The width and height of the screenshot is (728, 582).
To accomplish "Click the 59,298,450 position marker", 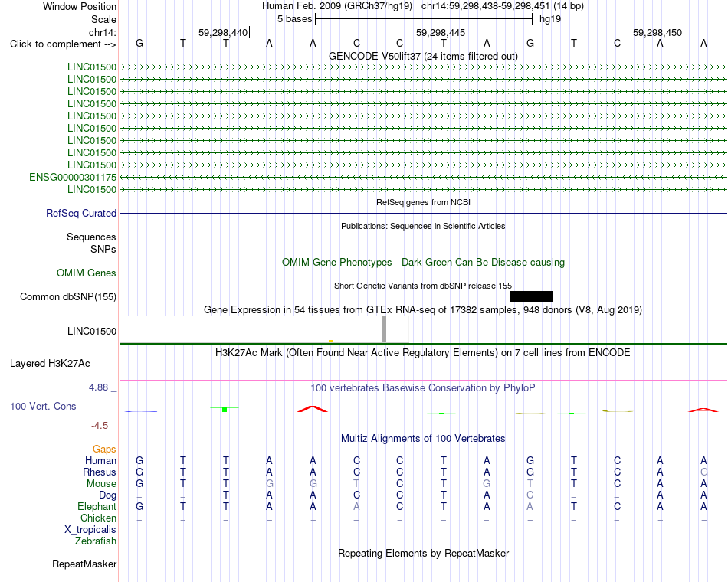I will tap(658, 32).
